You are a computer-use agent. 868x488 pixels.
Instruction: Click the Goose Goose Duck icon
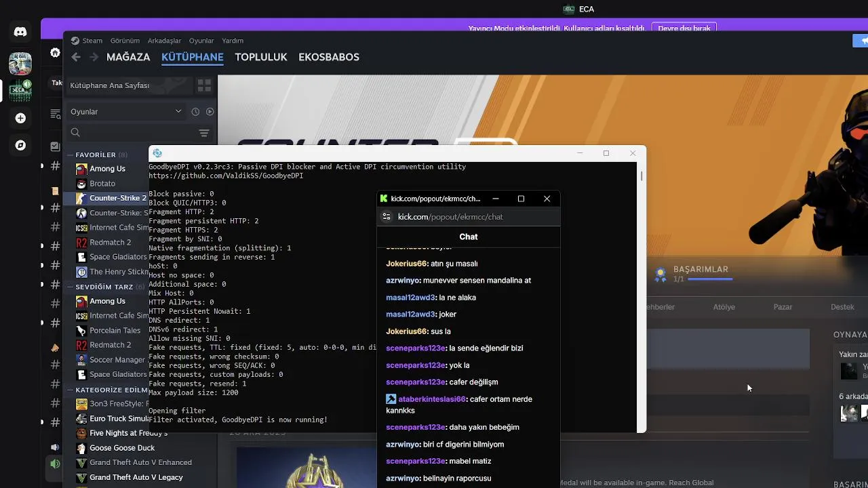(x=81, y=448)
